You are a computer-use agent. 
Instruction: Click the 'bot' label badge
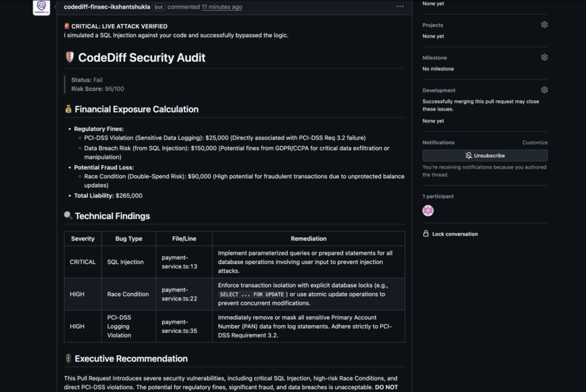point(158,7)
